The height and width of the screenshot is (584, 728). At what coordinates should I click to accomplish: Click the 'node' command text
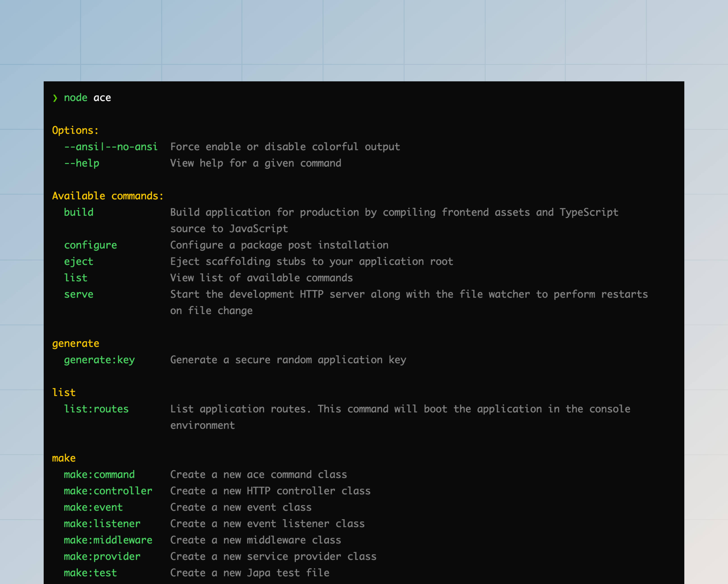tap(76, 98)
